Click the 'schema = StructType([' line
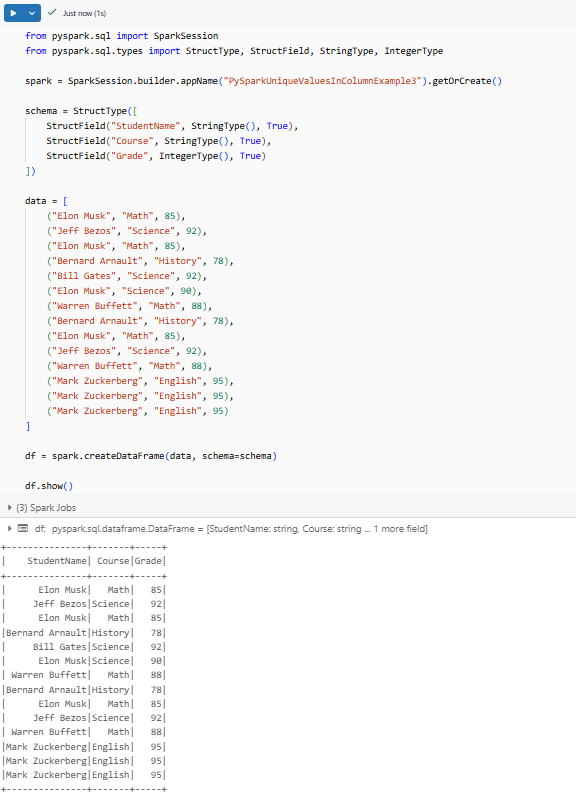This screenshot has height=800, width=576. pos(81,111)
